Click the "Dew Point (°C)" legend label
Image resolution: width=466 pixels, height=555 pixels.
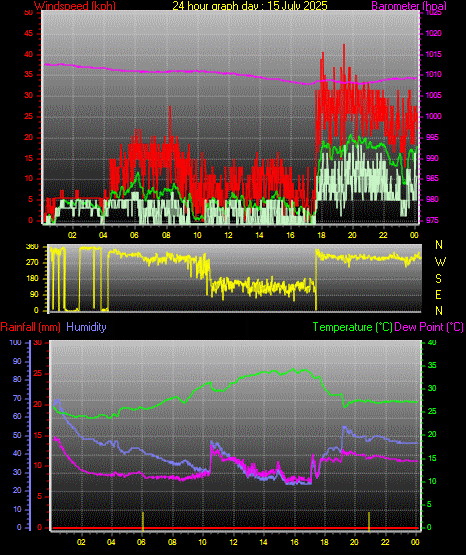tap(429, 327)
